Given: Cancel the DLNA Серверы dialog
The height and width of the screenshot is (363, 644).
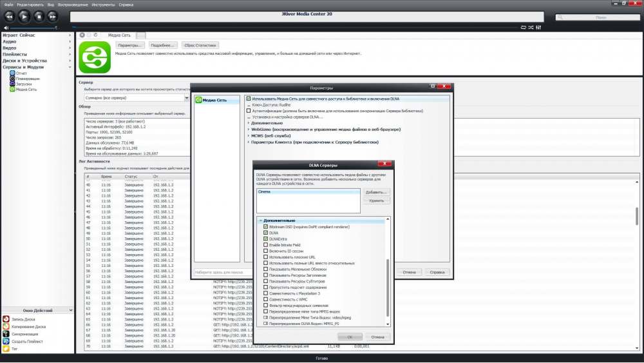Looking at the screenshot, I should pyautogui.click(x=377, y=337).
